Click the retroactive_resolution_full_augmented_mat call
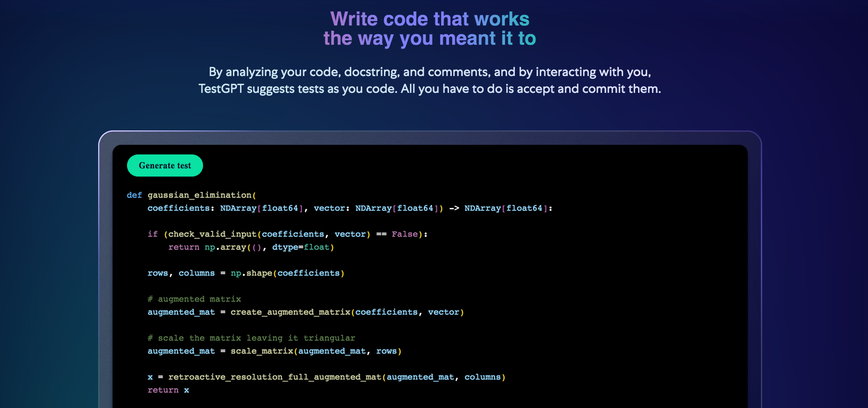Viewport: 868px width, 408px height. (x=274, y=377)
